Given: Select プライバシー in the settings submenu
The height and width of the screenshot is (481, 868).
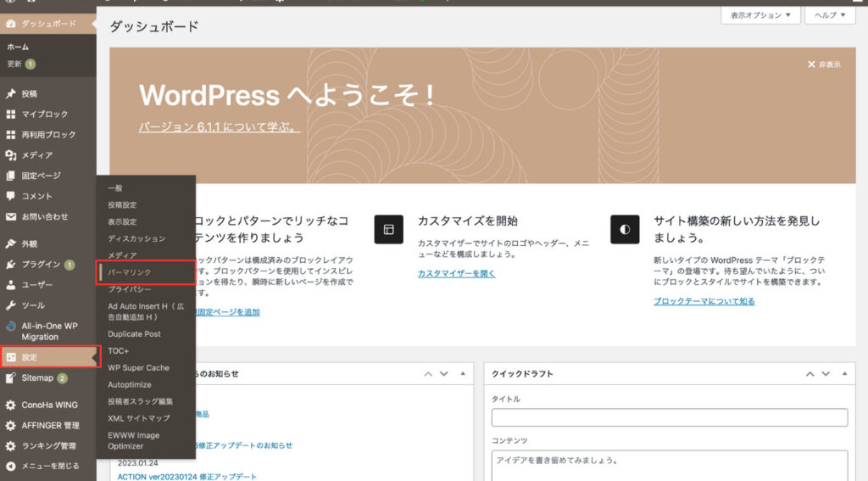Looking at the screenshot, I should coord(130,289).
